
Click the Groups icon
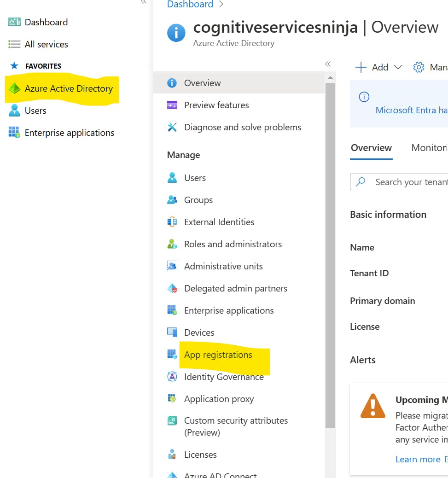(x=172, y=200)
